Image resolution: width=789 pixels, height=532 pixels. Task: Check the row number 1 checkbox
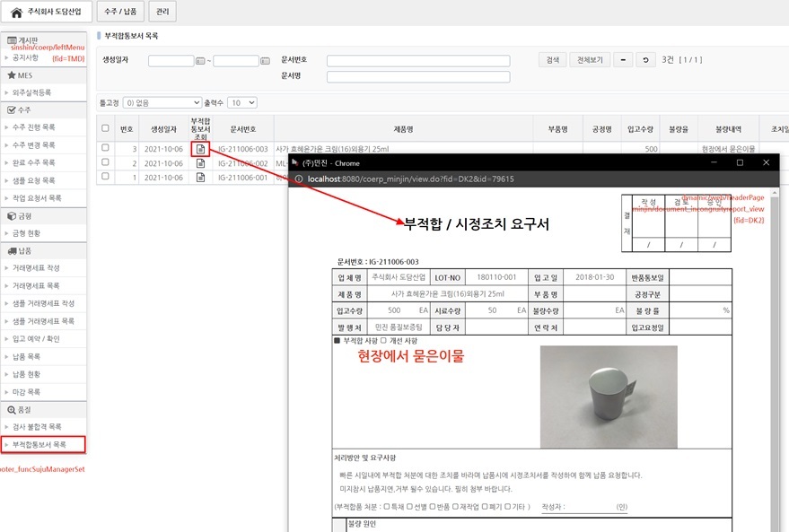(x=105, y=176)
